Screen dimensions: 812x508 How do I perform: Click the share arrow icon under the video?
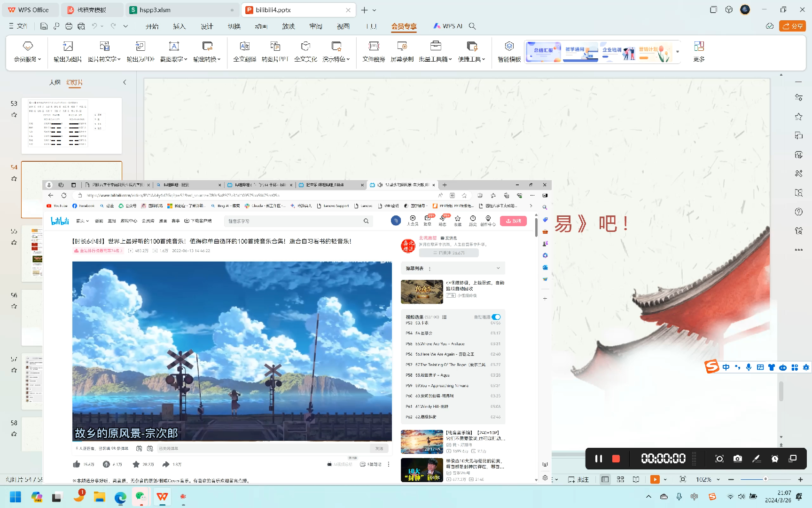click(x=166, y=464)
